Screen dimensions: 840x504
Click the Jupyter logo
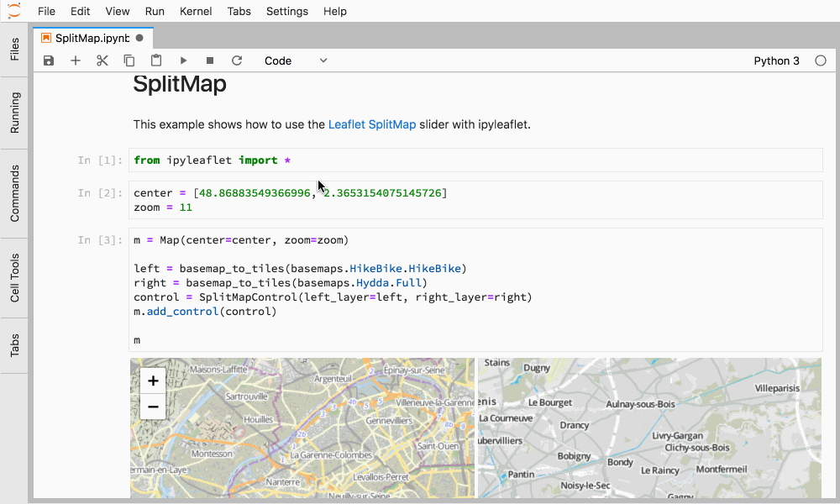pos(13,11)
